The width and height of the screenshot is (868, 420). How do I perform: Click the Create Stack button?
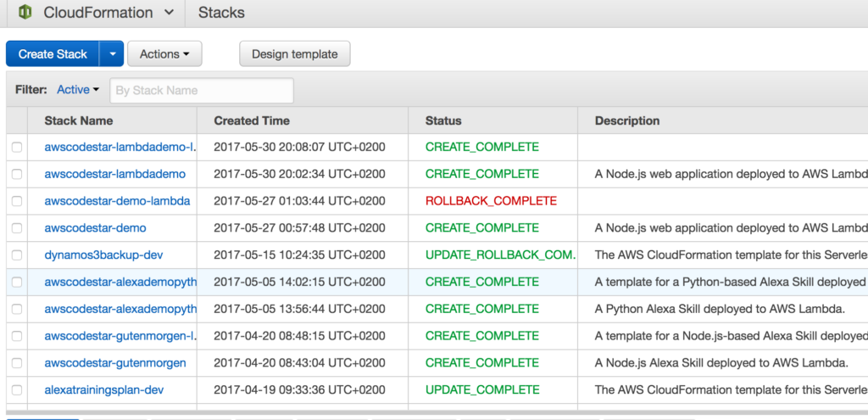pyautogui.click(x=53, y=53)
